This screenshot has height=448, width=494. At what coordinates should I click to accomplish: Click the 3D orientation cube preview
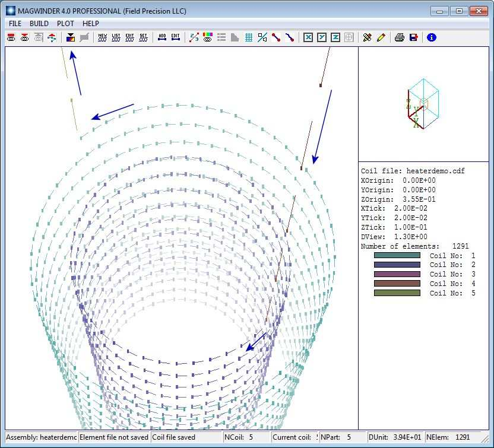point(423,104)
